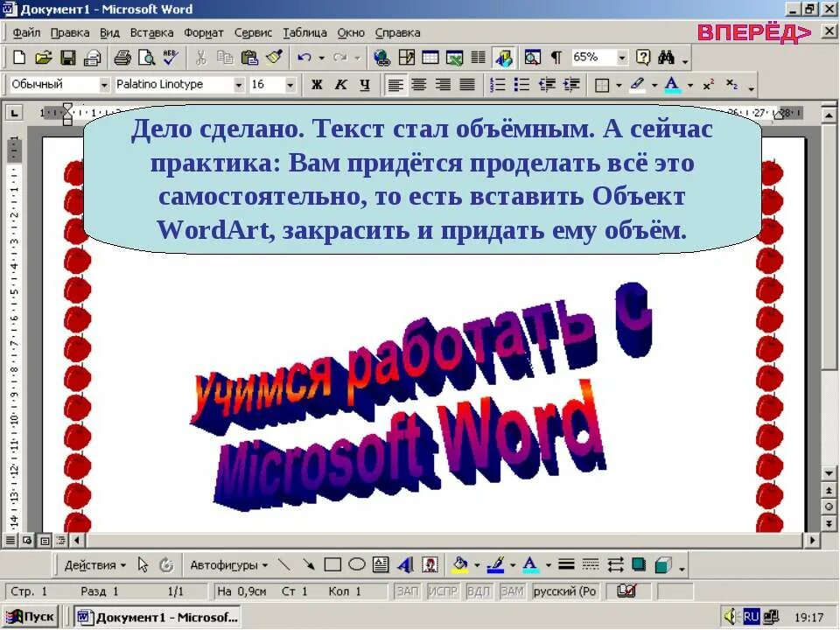Image resolution: width=840 pixels, height=630 pixels.
Task: Click the Пуск start button
Action: point(30,617)
